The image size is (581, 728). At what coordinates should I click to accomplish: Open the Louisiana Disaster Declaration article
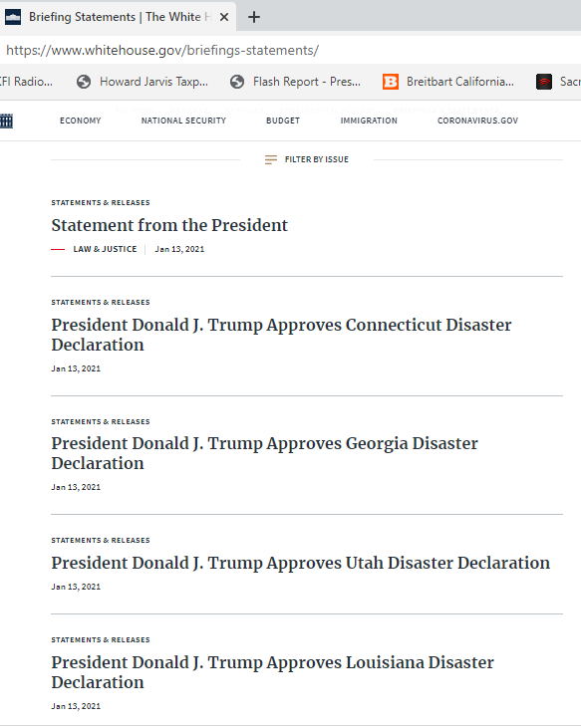tap(272, 672)
